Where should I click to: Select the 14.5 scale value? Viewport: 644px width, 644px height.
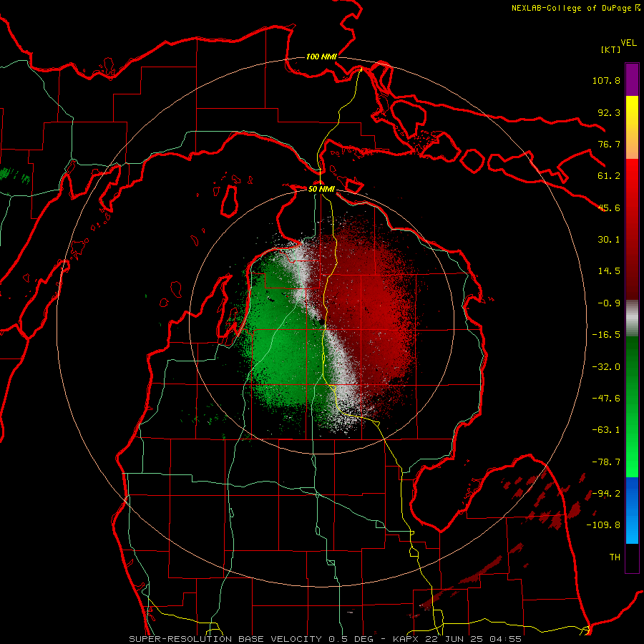(x=609, y=271)
